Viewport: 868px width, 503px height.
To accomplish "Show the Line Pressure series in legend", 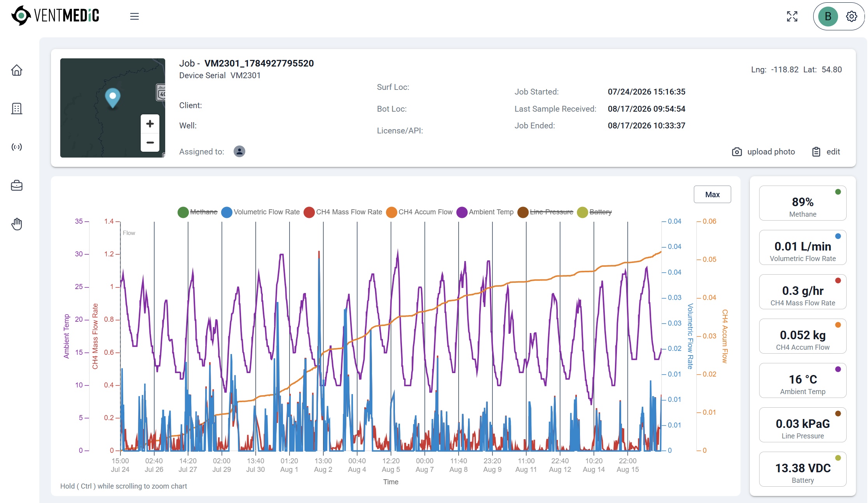I will pos(545,212).
